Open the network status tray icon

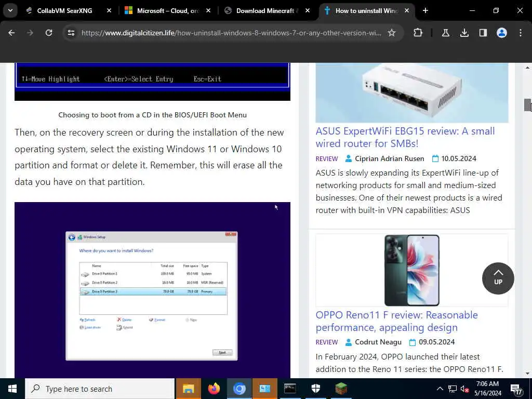[x=453, y=389]
